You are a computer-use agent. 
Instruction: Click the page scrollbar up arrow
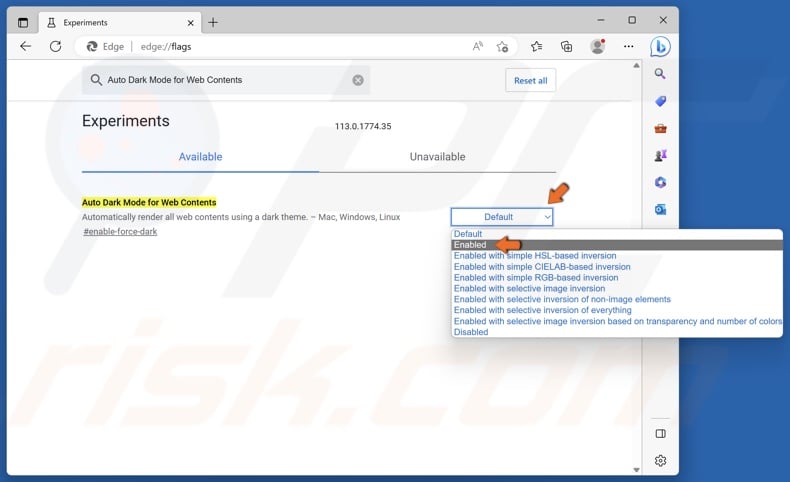(636, 65)
